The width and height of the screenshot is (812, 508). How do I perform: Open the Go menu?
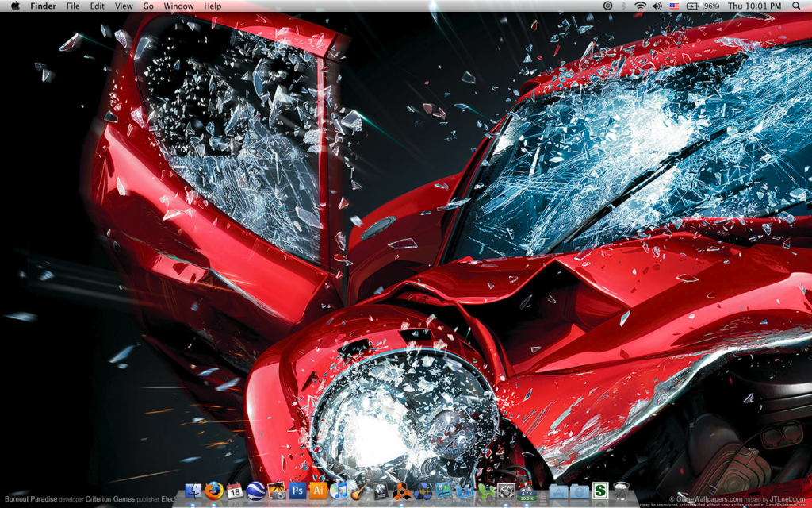pos(148,6)
